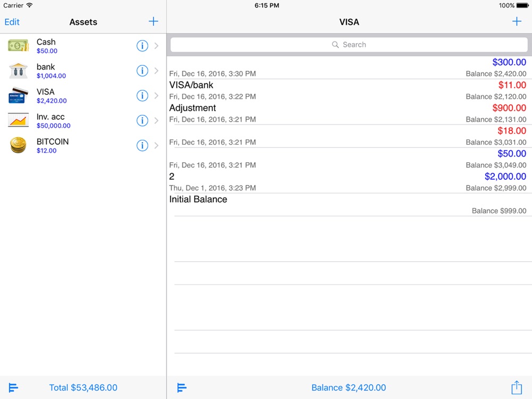532x399 pixels.
Task: Add a new asset with plus icon
Action: [153, 21]
